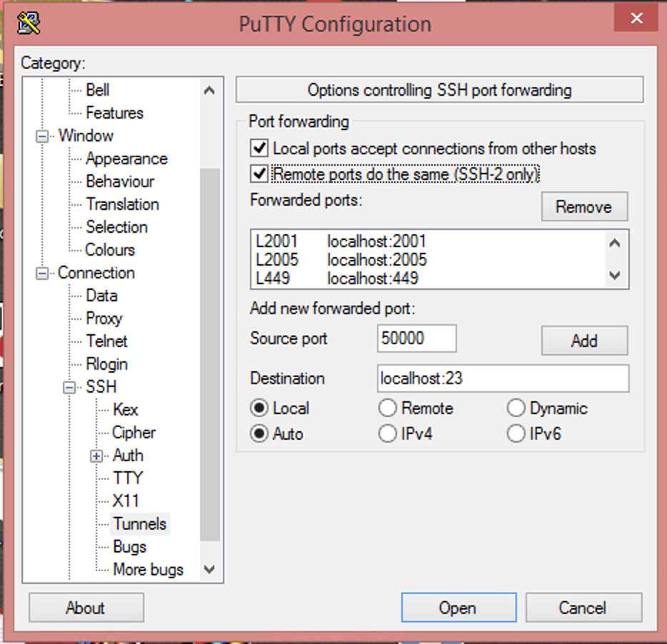Click forwarded ports list scroll up arrow
Image resolution: width=667 pixels, height=644 pixels.
[x=615, y=243]
